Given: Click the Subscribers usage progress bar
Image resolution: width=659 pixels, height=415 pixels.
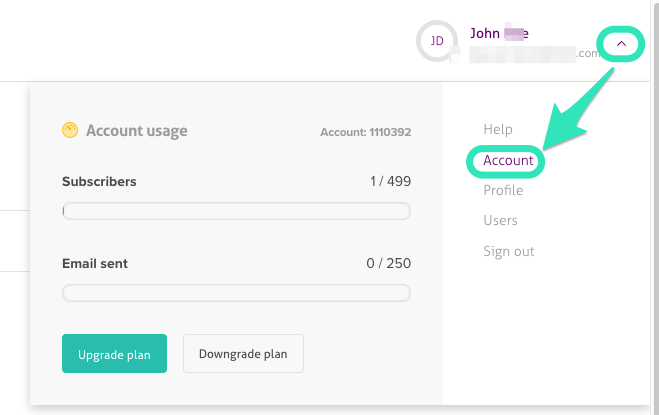Looking at the screenshot, I should (x=236, y=211).
